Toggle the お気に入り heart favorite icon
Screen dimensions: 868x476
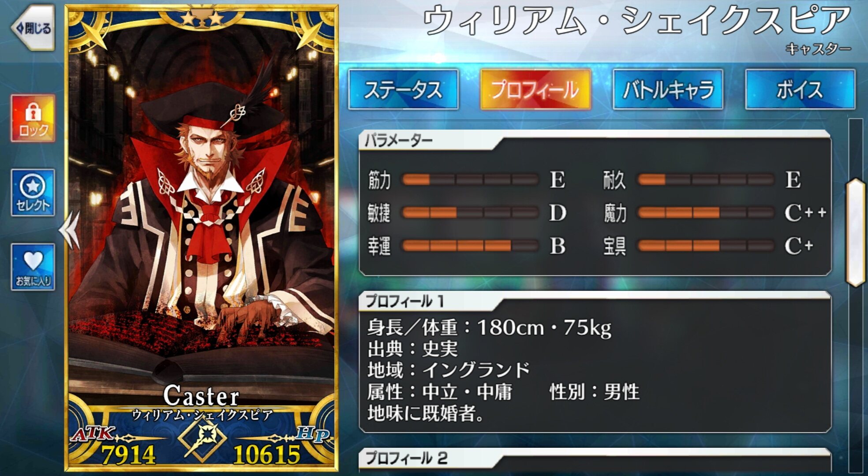click(33, 267)
